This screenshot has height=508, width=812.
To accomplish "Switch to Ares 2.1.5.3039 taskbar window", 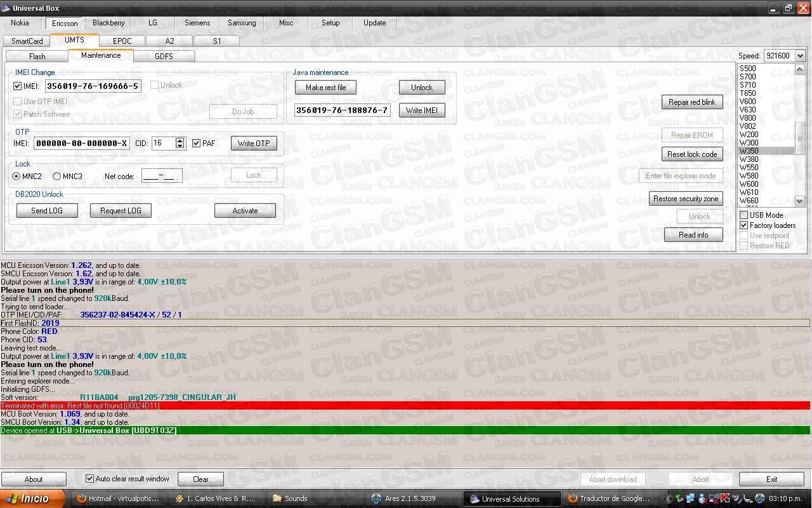I will pos(413,498).
